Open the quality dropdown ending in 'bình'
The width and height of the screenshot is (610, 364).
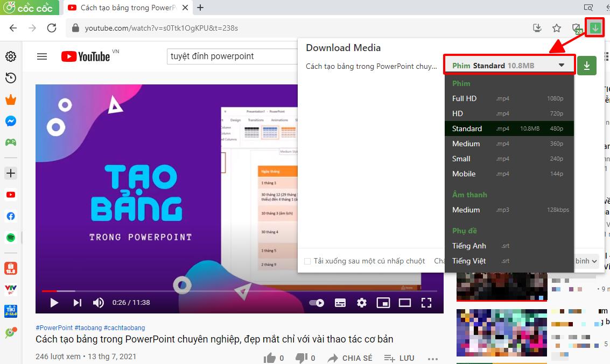586,261
